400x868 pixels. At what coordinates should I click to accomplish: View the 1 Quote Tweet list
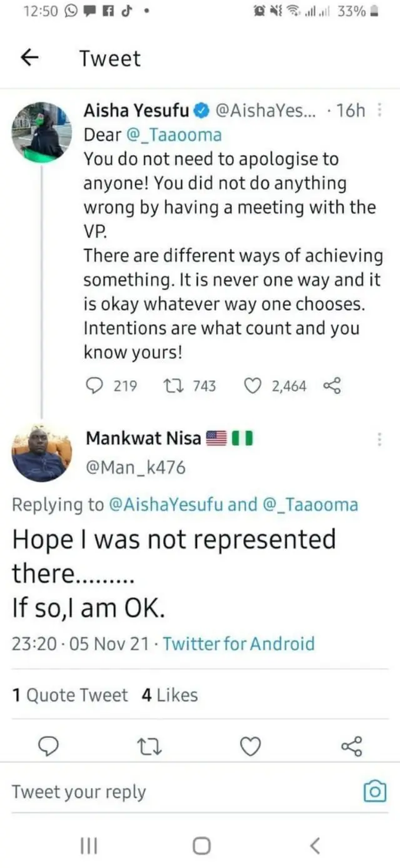pyautogui.click(x=70, y=695)
